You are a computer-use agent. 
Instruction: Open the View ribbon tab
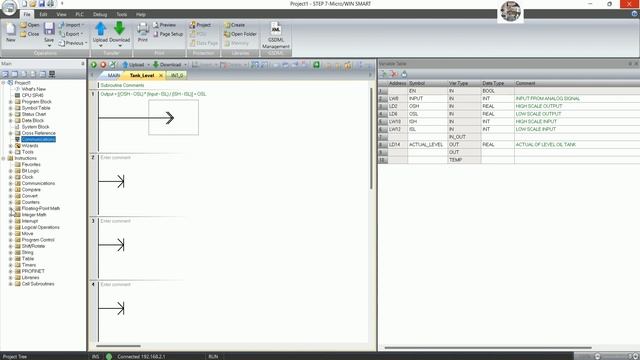tap(61, 14)
